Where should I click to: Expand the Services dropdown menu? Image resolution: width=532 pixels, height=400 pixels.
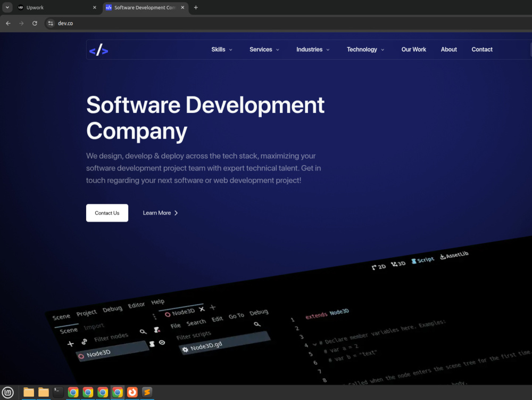pyautogui.click(x=264, y=50)
